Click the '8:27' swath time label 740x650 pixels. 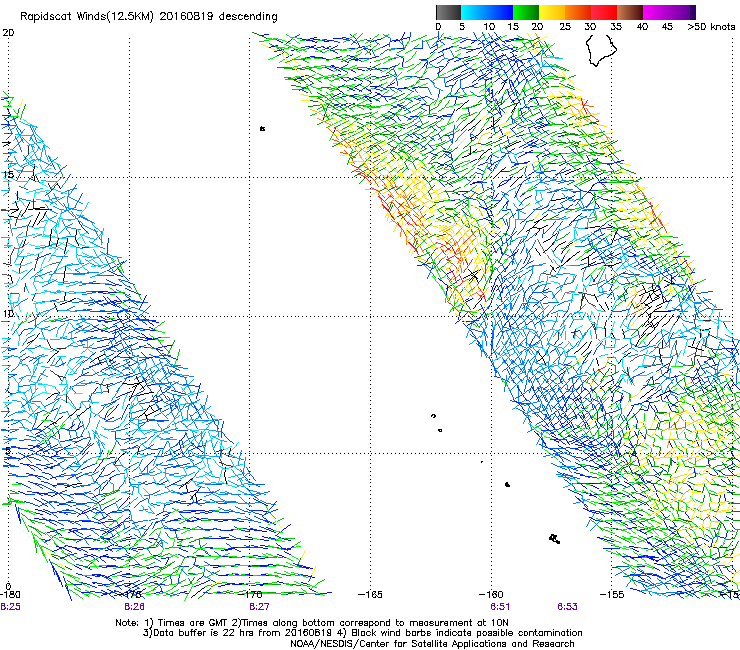[259, 607]
